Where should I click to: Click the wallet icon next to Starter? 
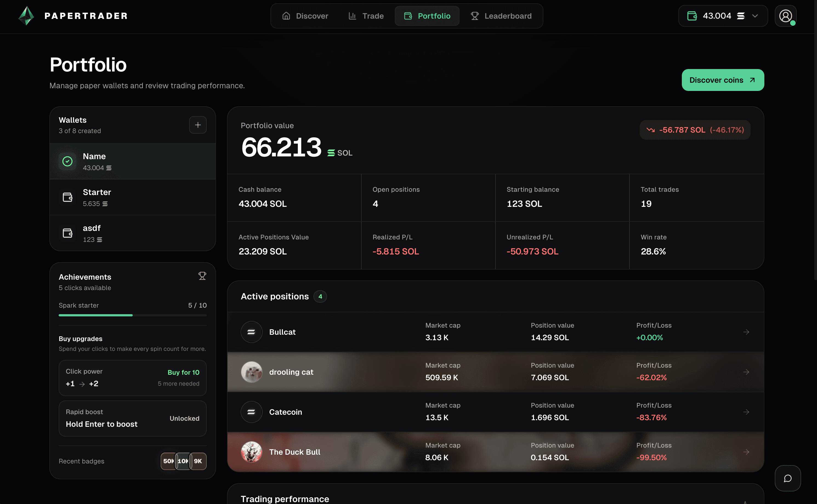click(x=67, y=197)
